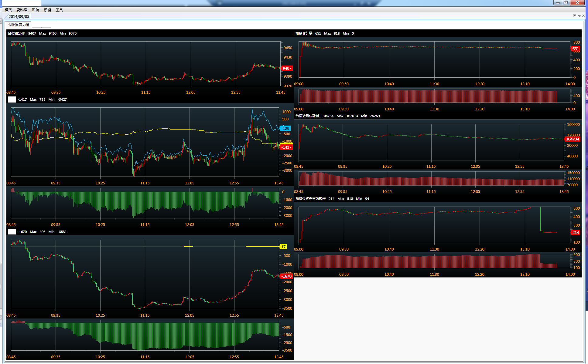
Task: Select the 2014/09/05 document tab
Action: coord(19,16)
